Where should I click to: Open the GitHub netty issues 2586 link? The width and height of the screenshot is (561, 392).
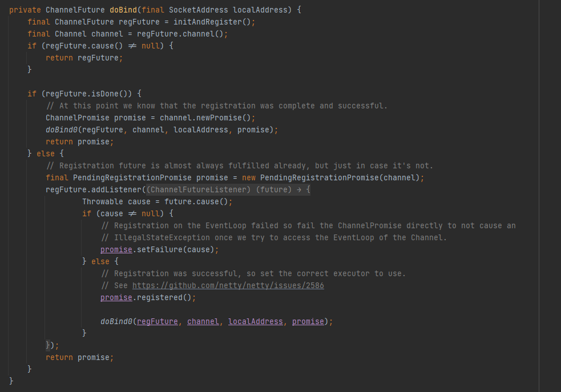click(228, 285)
